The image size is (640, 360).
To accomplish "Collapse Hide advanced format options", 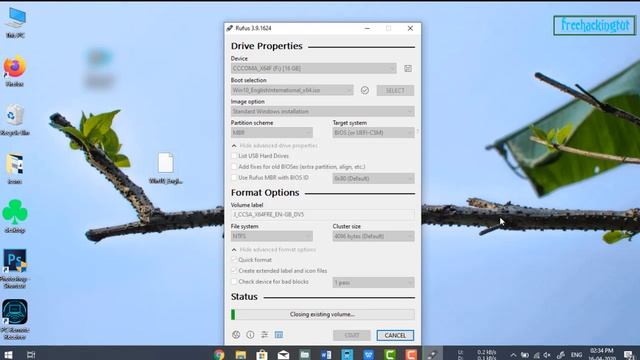I will click(273, 249).
